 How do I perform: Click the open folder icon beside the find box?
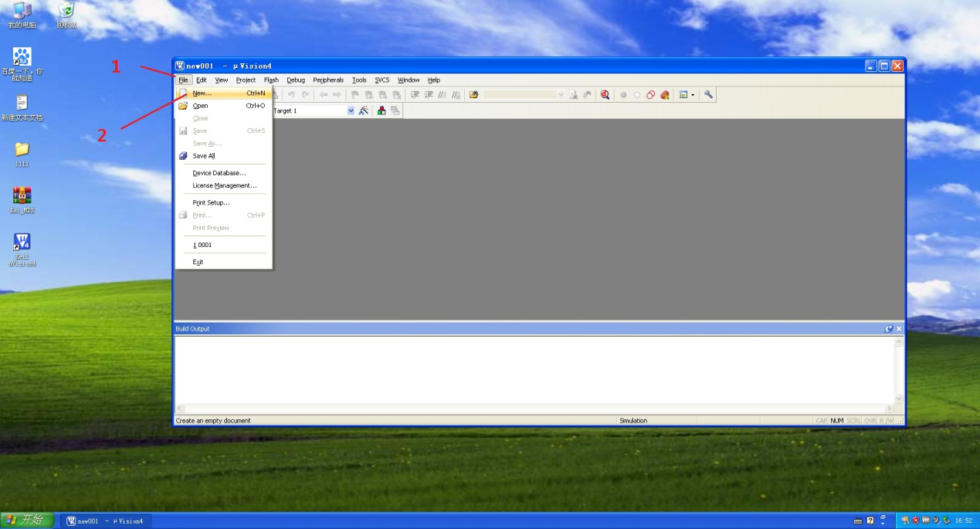(x=473, y=95)
